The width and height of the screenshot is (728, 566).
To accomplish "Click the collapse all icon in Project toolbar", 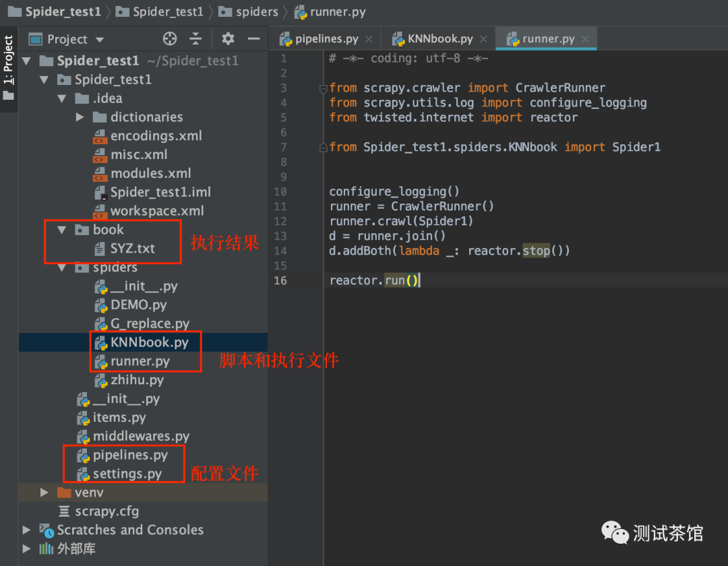I will tap(195, 38).
